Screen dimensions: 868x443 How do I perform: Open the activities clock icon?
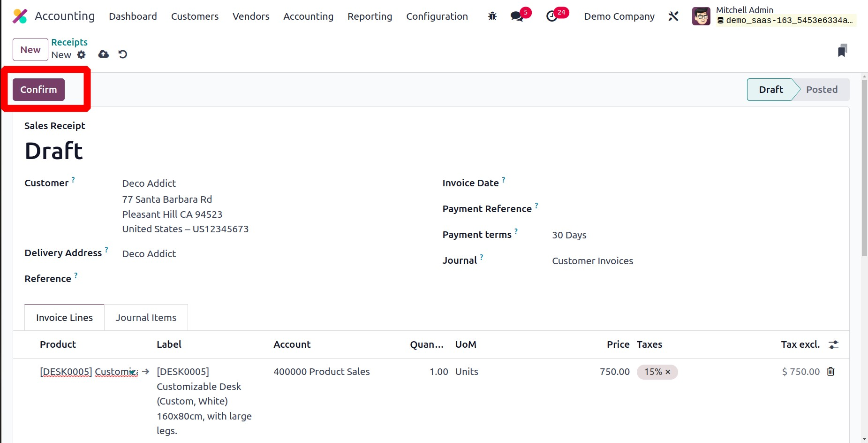point(552,16)
